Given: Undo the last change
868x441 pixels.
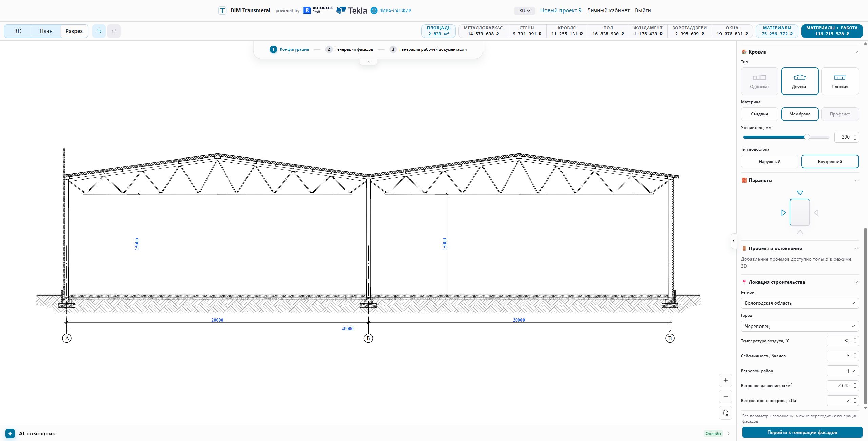Looking at the screenshot, I should (99, 31).
